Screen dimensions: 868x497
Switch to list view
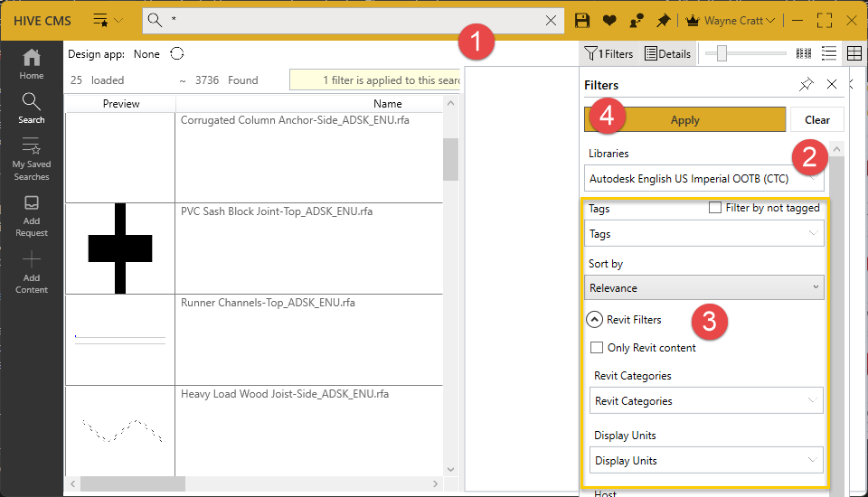pos(829,53)
